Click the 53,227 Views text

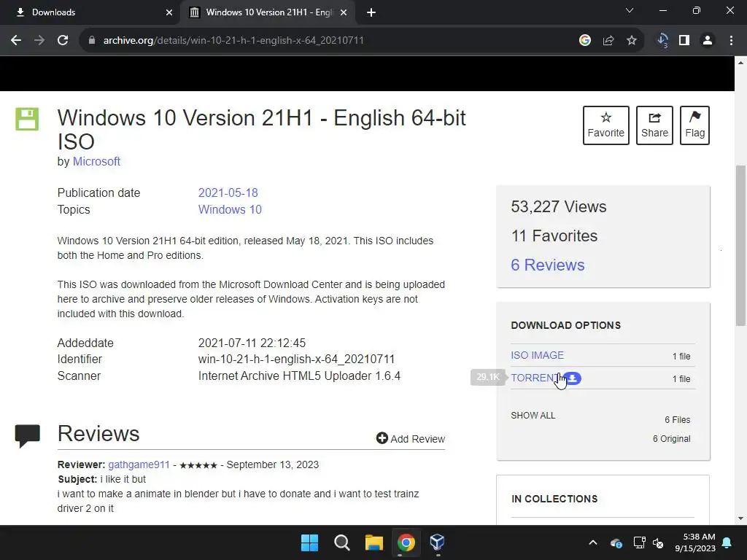click(558, 206)
